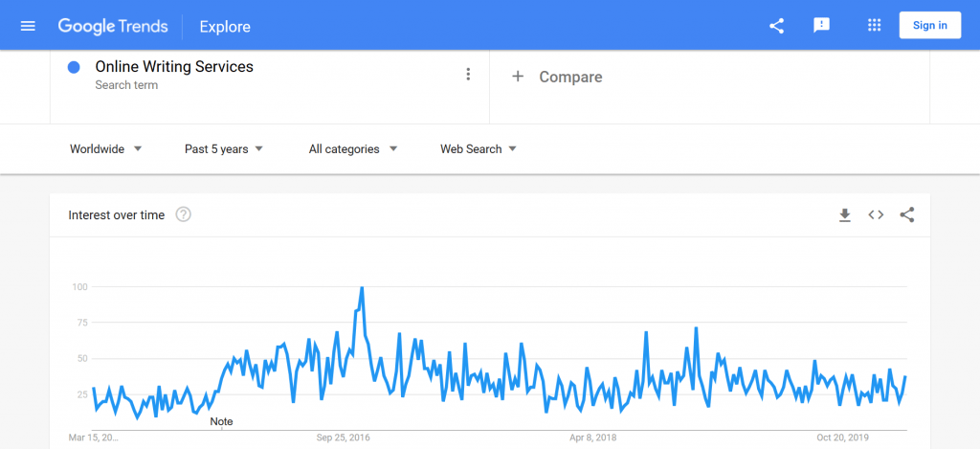Click the Compare text to add a term
This screenshot has height=449, width=980.
[x=570, y=77]
